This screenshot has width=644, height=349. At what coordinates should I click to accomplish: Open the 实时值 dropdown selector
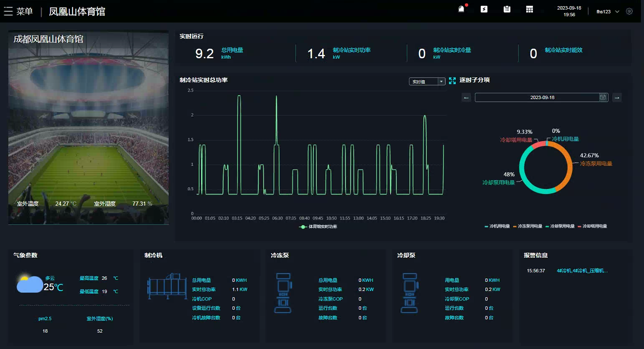point(427,82)
